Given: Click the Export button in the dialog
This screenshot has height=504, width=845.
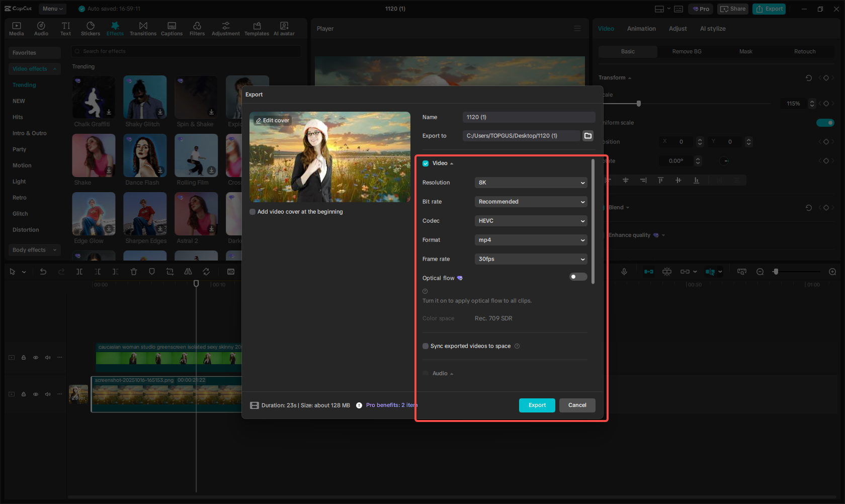Looking at the screenshot, I should 537,405.
